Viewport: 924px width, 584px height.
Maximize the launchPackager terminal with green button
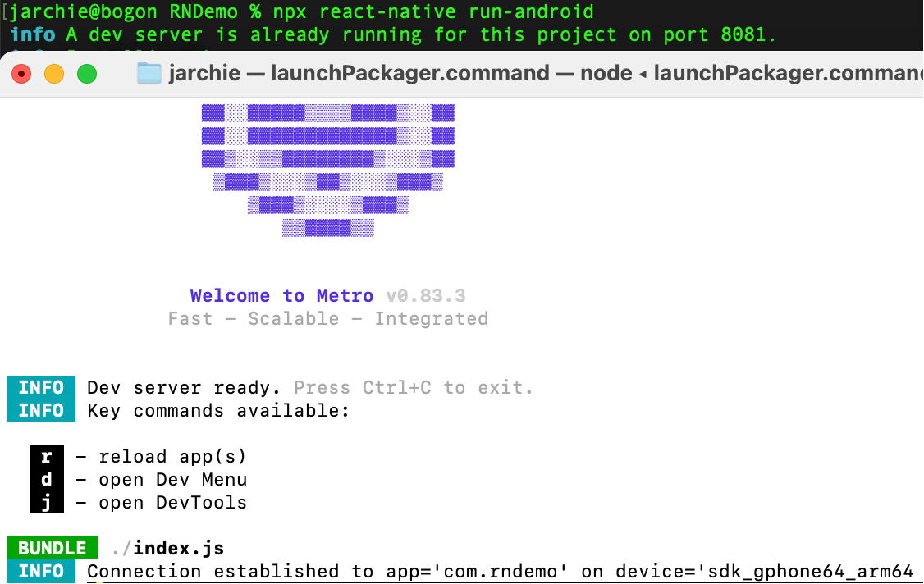(87, 74)
